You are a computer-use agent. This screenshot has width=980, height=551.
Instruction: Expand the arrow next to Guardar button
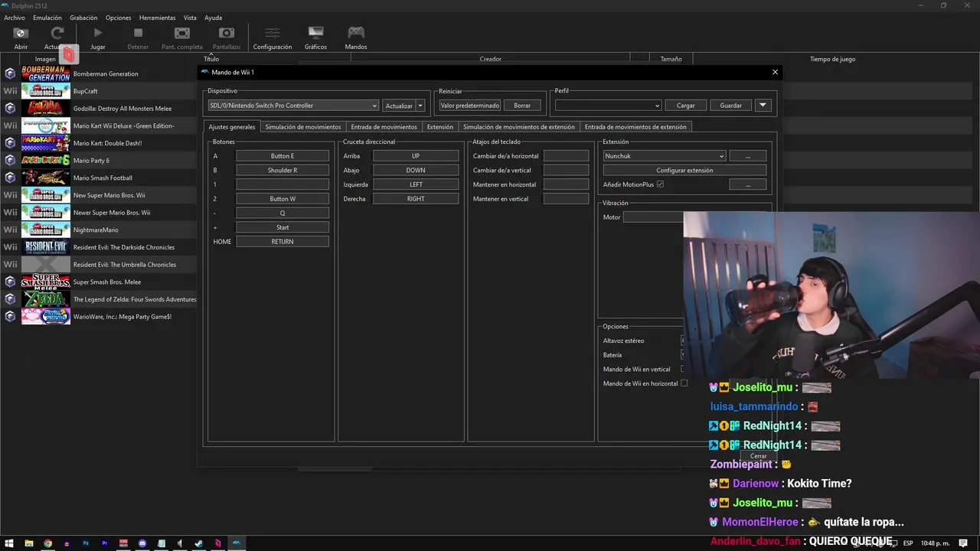coord(763,106)
